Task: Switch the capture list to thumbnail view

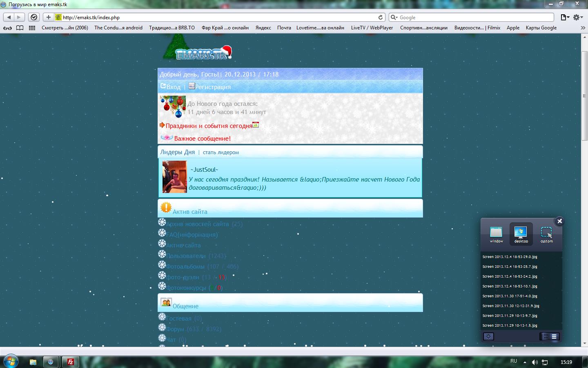Action: pyautogui.click(x=546, y=337)
